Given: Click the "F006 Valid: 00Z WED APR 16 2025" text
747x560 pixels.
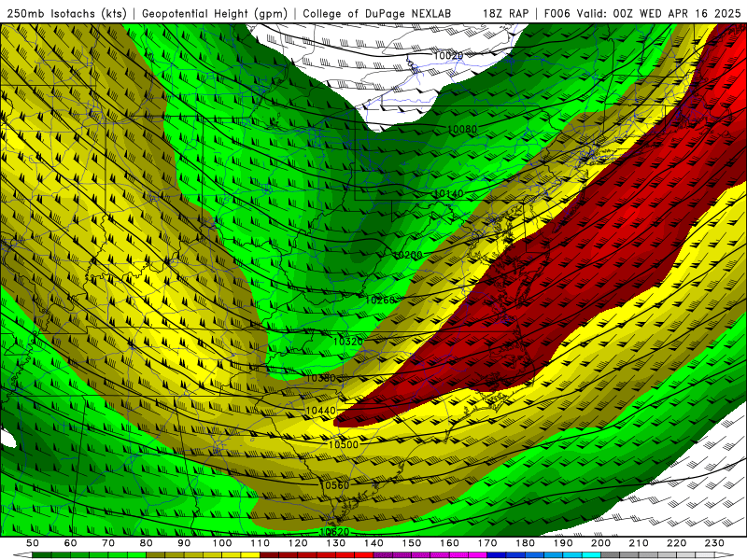Looking at the screenshot, I should (x=642, y=14).
